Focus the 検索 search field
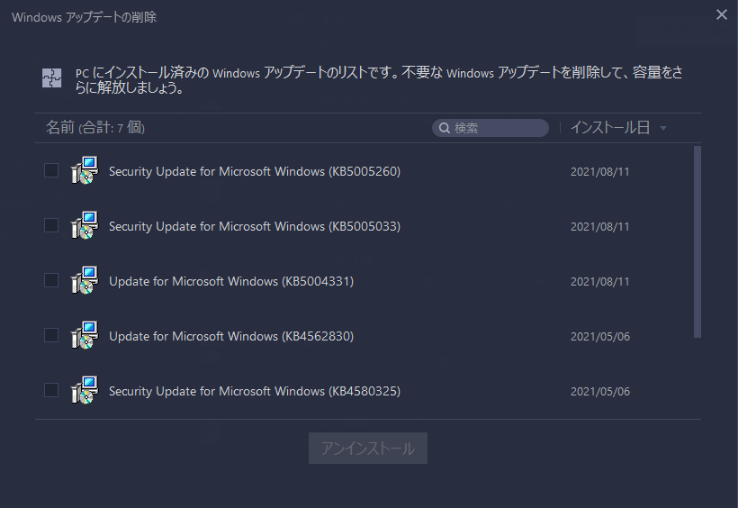Viewport: 738px width, 508px height. pos(490,128)
